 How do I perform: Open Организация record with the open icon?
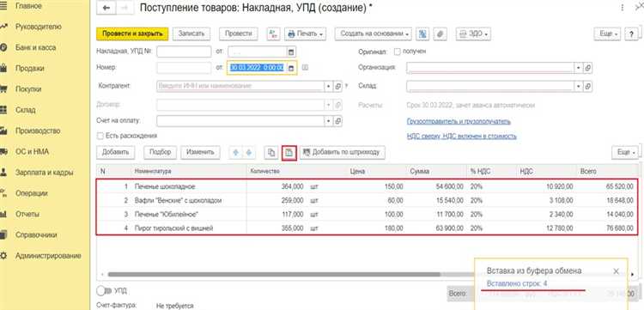[x=587, y=68]
